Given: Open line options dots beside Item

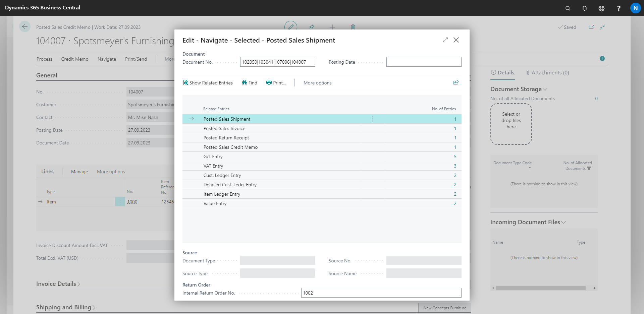Looking at the screenshot, I should pyautogui.click(x=120, y=202).
